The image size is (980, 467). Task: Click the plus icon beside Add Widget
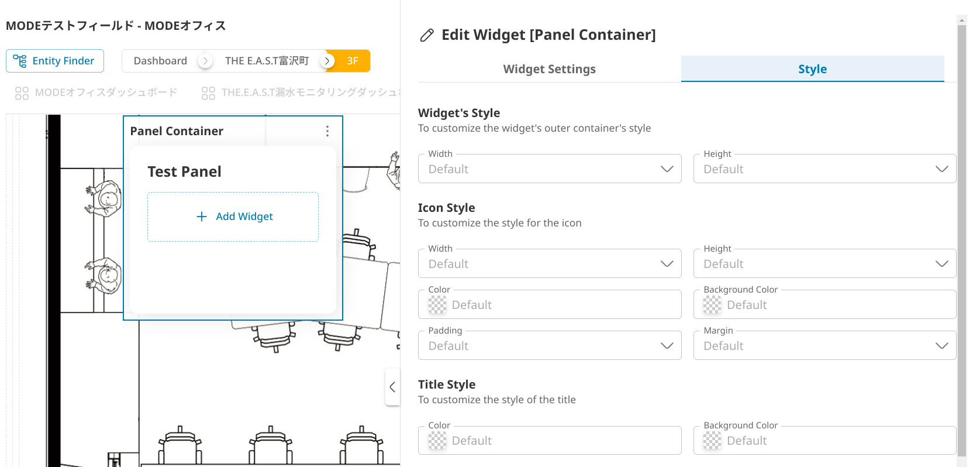click(x=202, y=217)
